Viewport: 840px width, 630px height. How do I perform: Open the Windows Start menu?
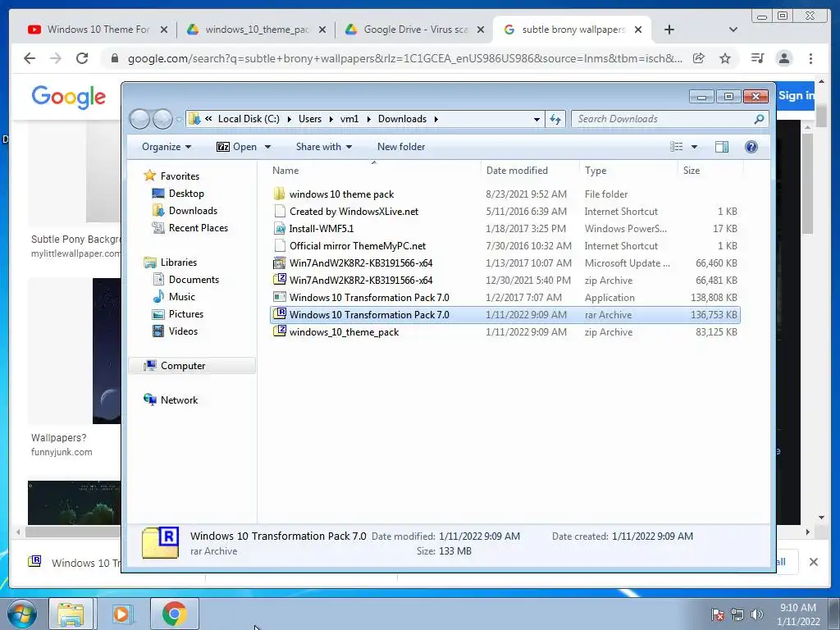pyautogui.click(x=21, y=614)
